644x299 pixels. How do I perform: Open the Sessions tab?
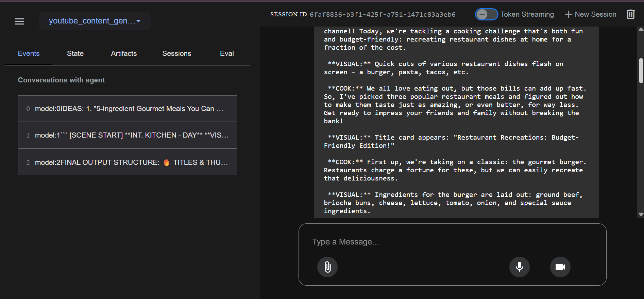pos(176,53)
